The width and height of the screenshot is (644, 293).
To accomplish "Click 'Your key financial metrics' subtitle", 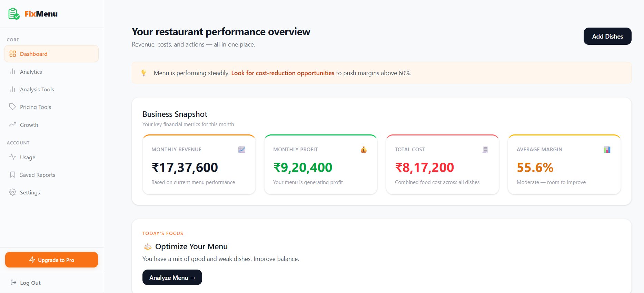I will (x=188, y=124).
